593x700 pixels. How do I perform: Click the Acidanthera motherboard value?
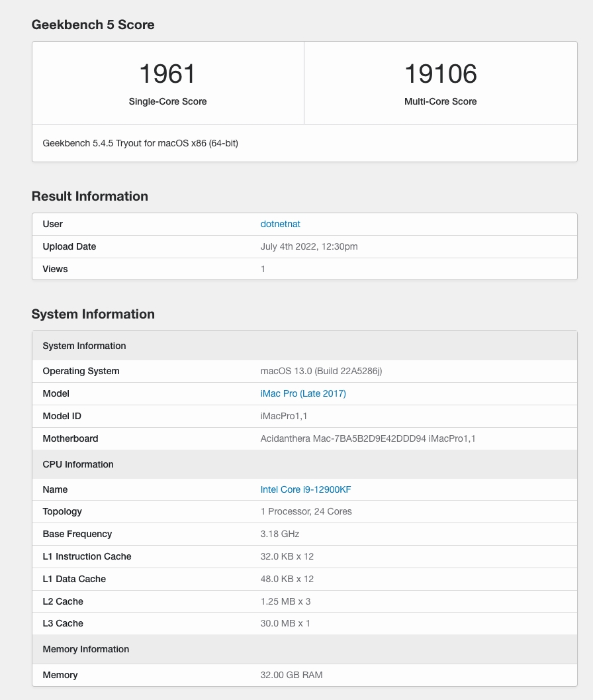pos(368,439)
